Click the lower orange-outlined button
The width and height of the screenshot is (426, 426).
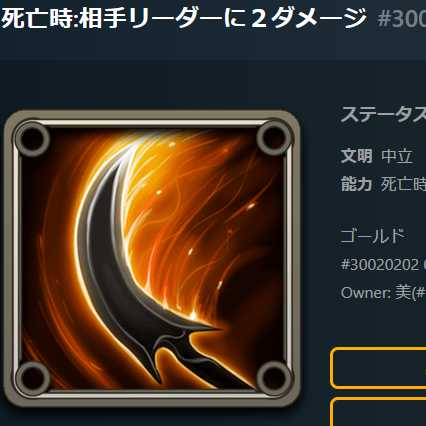point(378,411)
